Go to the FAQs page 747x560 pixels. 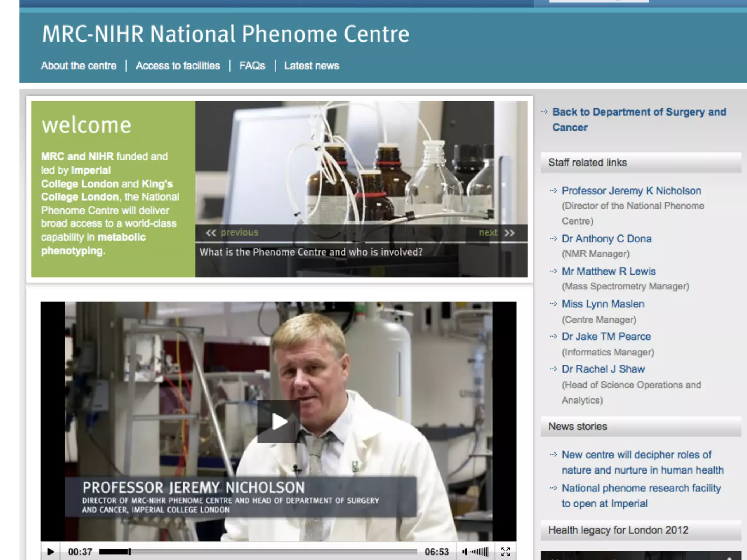click(x=252, y=66)
